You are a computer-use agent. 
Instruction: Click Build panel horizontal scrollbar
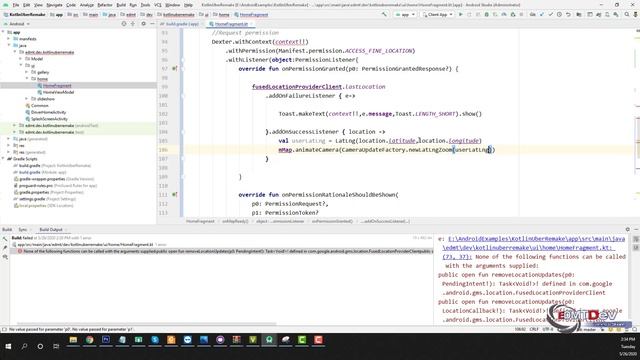coord(147,324)
